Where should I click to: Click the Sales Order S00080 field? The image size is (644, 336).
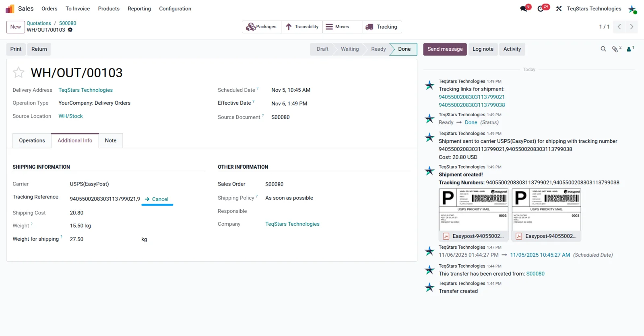[x=275, y=184]
